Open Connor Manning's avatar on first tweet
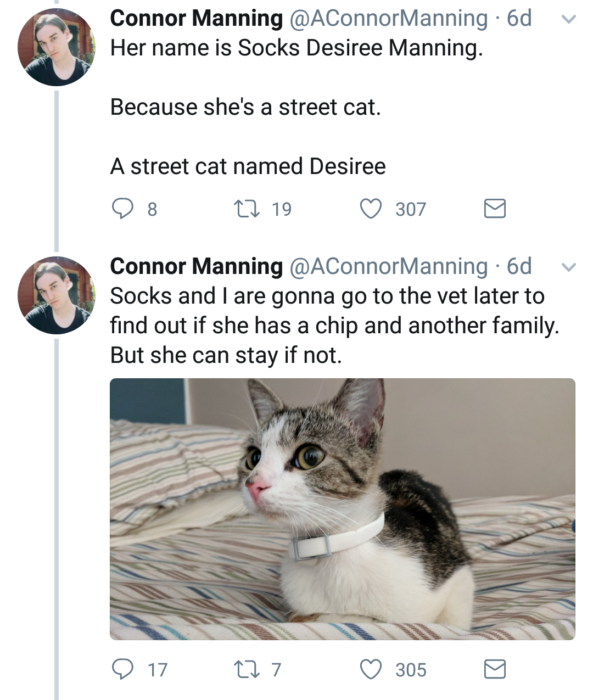 click(x=56, y=47)
